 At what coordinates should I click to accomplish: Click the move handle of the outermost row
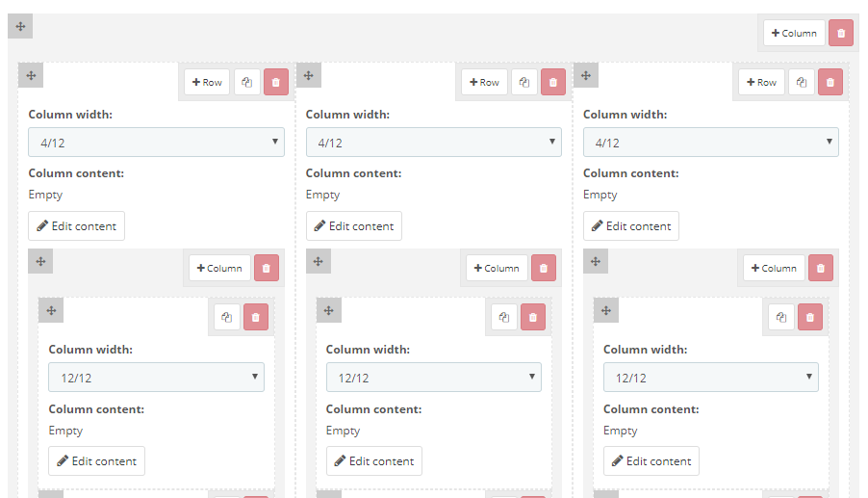[20, 26]
